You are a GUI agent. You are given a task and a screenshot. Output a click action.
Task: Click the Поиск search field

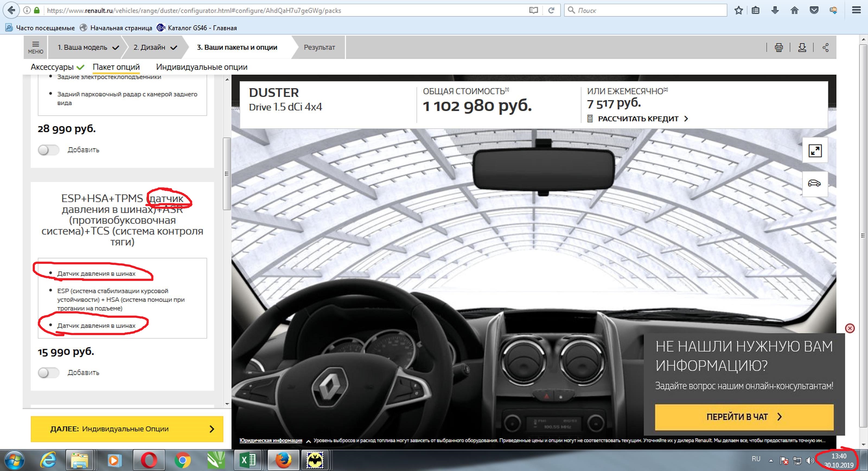(x=645, y=11)
